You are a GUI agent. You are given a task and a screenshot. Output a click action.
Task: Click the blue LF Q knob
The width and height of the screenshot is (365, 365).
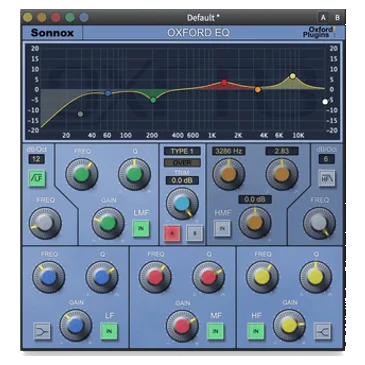[x=102, y=277]
